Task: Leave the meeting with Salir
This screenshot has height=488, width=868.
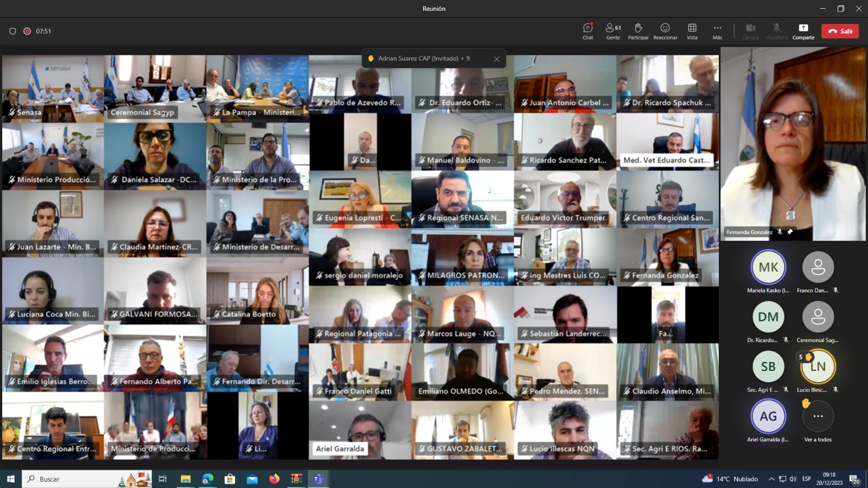Action: click(840, 31)
